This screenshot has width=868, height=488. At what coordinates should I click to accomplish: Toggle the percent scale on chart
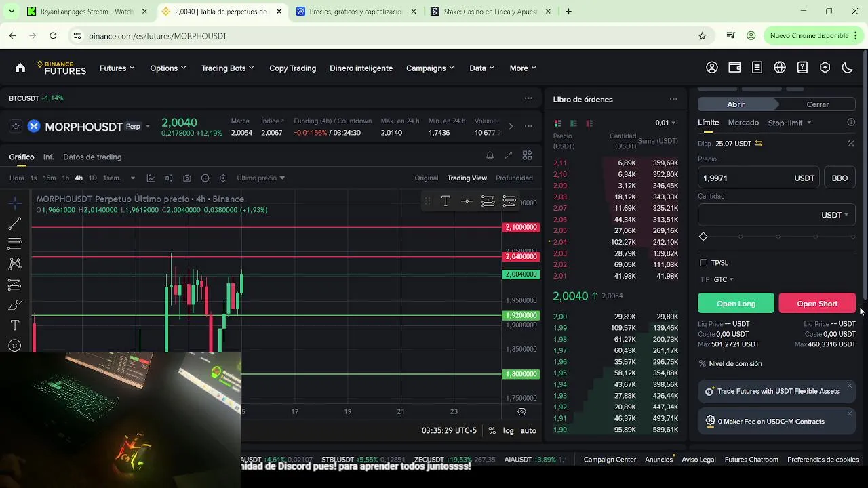(492, 430)
